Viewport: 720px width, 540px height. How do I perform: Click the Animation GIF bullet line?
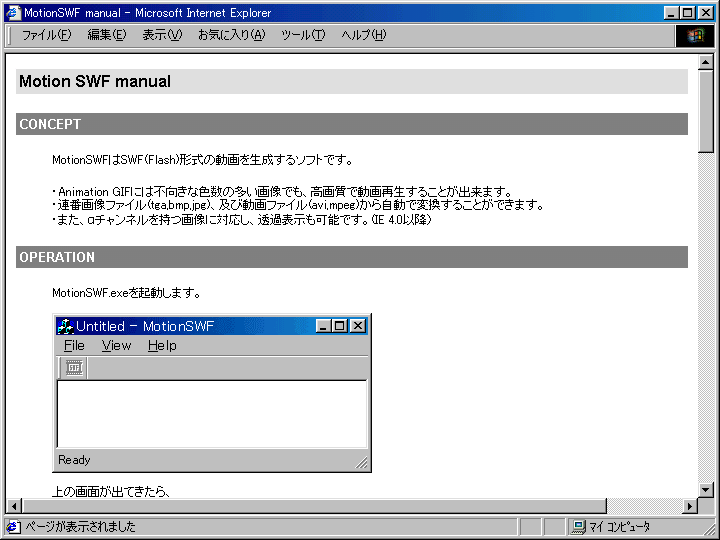pyautogui.click(x=281, y=191)
